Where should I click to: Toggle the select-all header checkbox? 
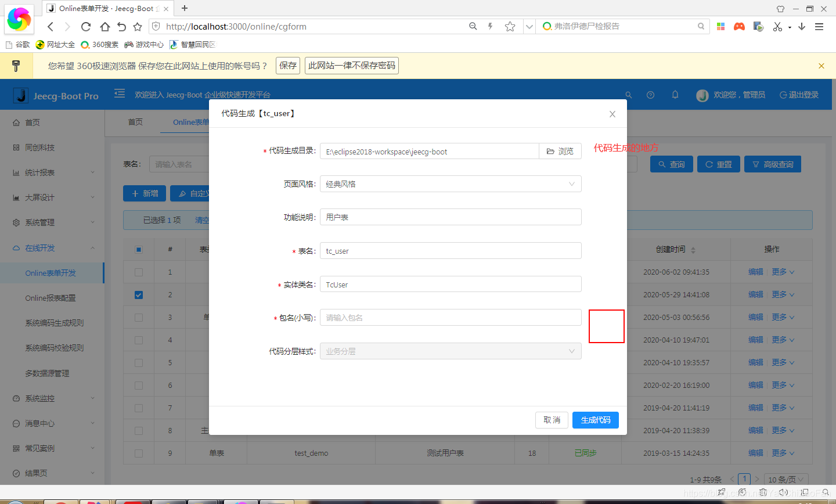139,250
